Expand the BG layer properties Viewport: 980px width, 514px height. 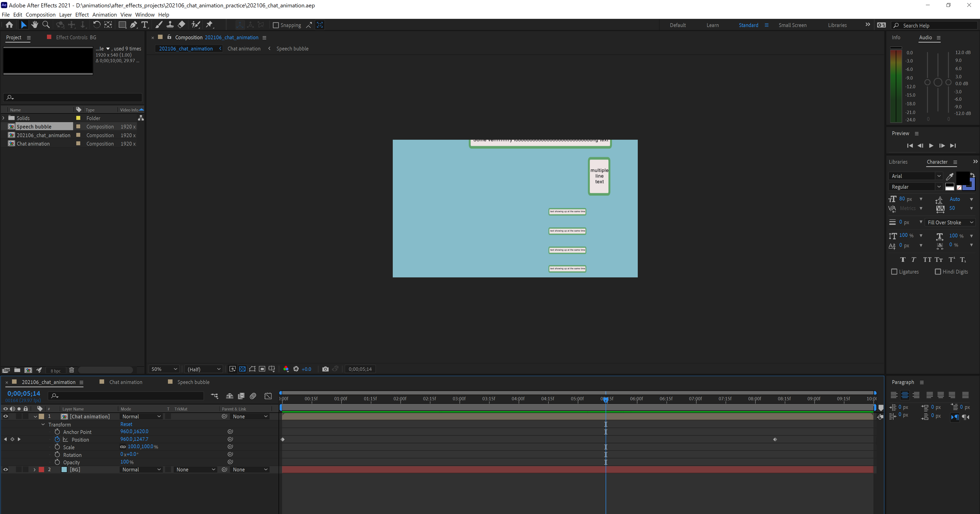coord(35,470)
